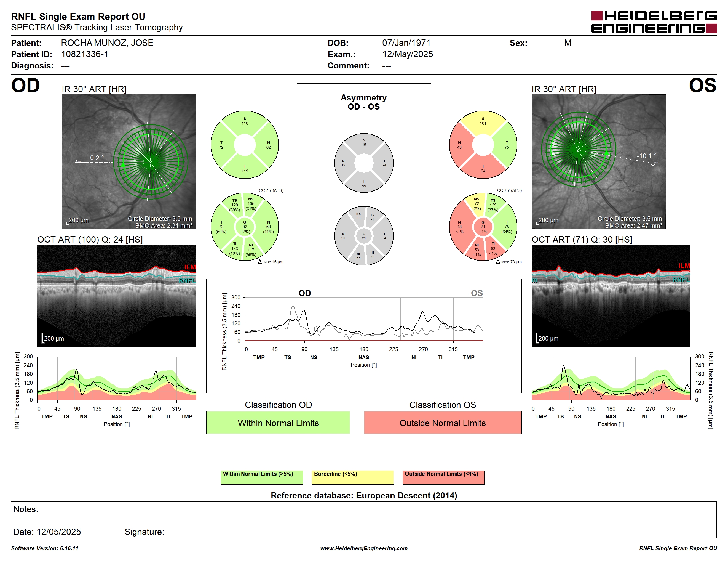Click the OCT ART (100) Q: 24 [HS] label

click(x=90, y=240)
